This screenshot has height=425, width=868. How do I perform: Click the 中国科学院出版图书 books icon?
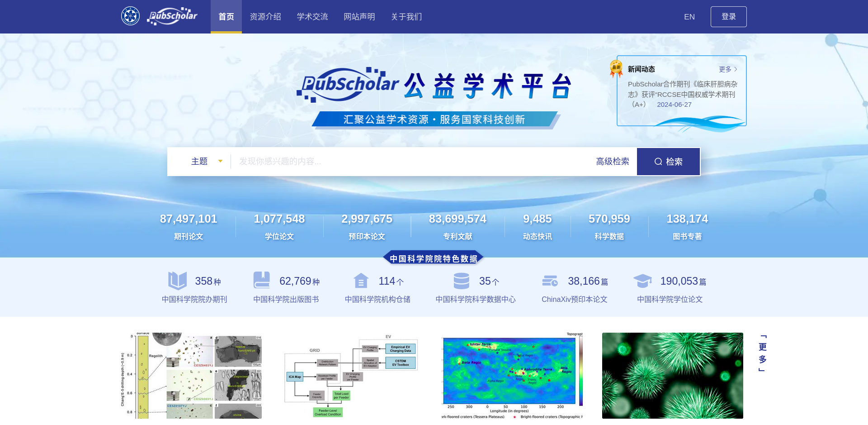pos(261,281)
